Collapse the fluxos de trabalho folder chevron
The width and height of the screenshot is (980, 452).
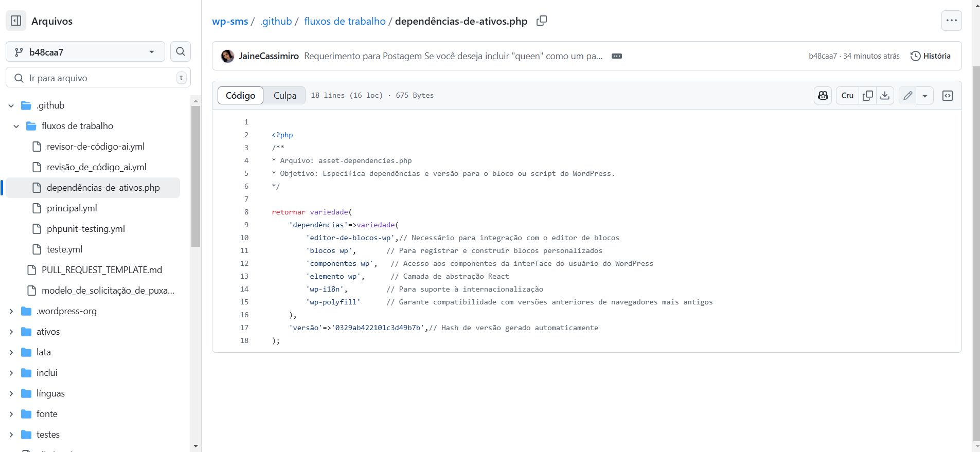(16, 126)
